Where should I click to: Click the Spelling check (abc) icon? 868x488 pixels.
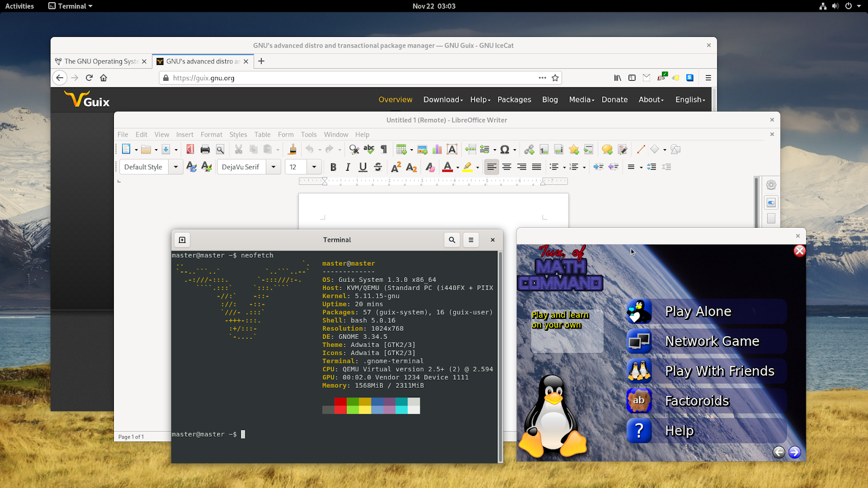(369, 150)
